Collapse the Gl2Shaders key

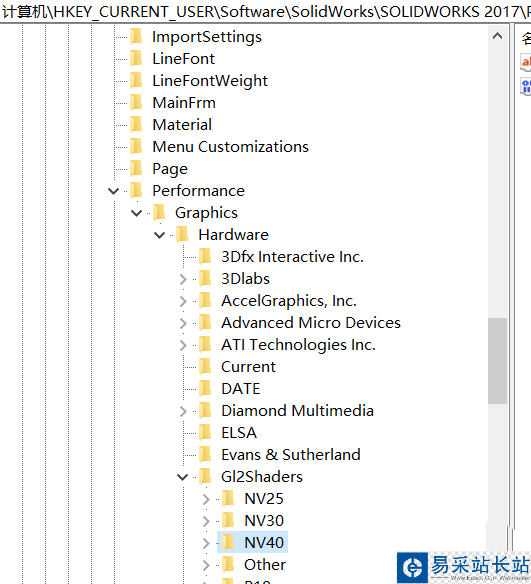pos(182,477)
